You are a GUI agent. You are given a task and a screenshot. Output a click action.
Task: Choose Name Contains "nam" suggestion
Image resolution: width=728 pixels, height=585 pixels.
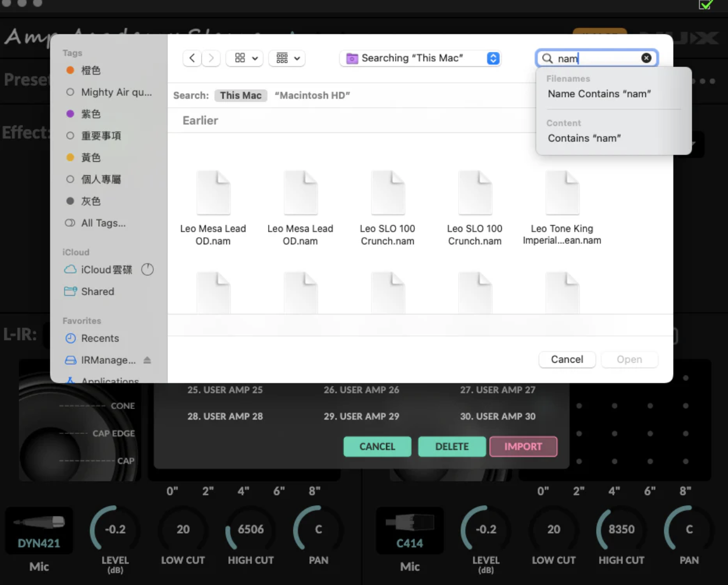click(x=599, y=94)
